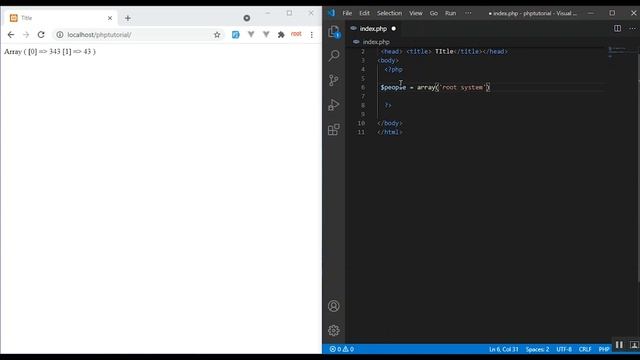
Task: Open the Go menu
Action: pyautogui.click(x=433, y=13)
